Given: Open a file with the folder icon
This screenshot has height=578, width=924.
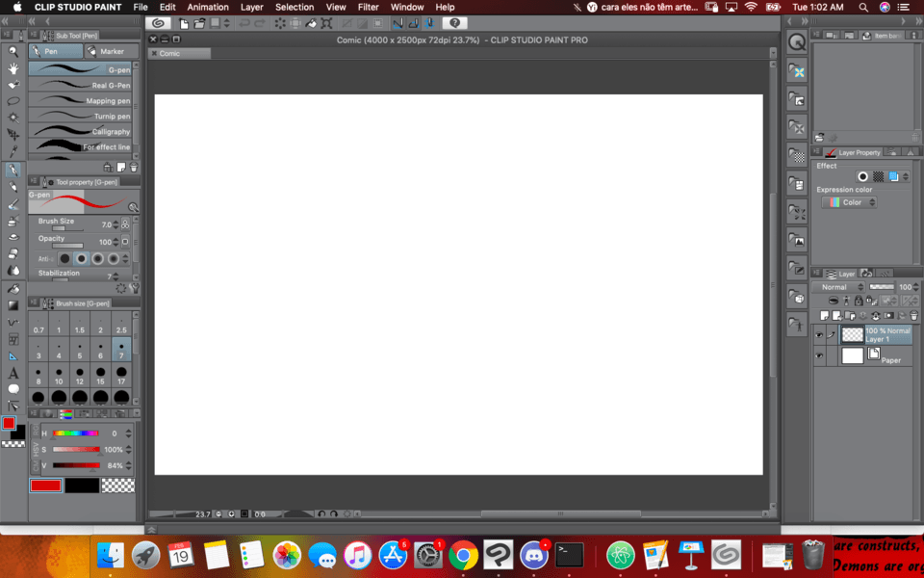Looking at the screenshot, I should tap(201, 22).
